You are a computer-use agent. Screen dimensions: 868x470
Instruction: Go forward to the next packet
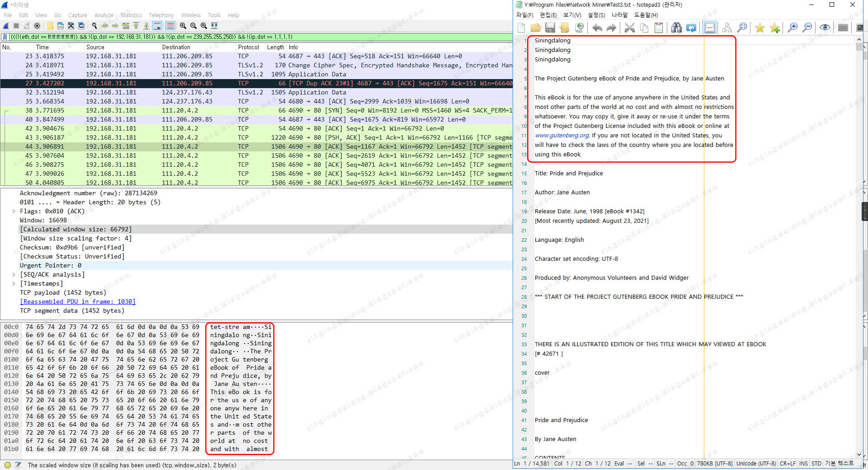(115, 26)
